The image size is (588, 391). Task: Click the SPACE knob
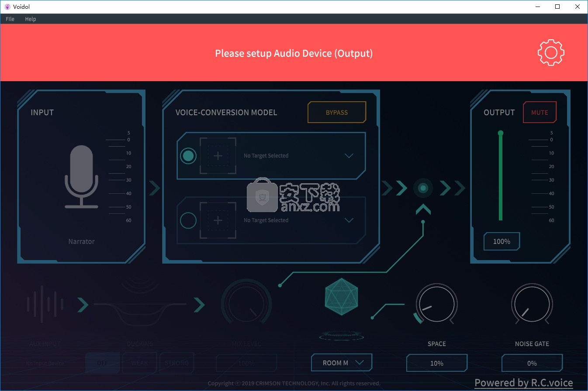pos(437,304)
